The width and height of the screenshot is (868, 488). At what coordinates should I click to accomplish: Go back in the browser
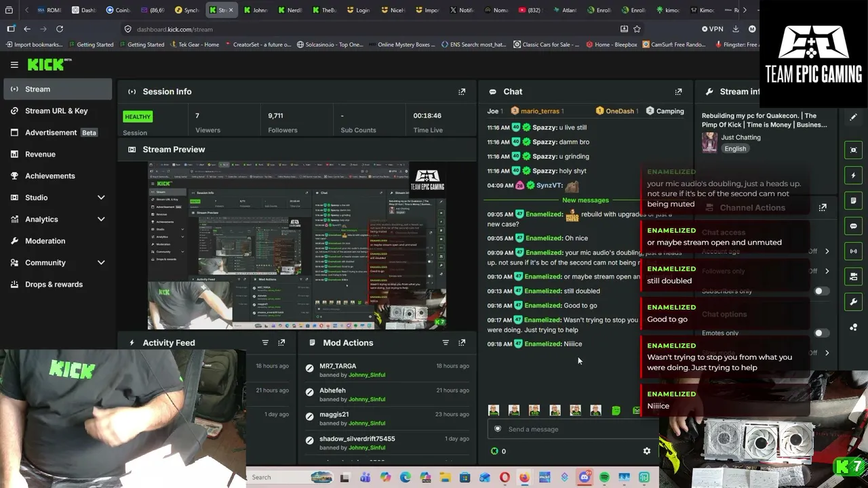pyautogui.click(x=27, y=29)
